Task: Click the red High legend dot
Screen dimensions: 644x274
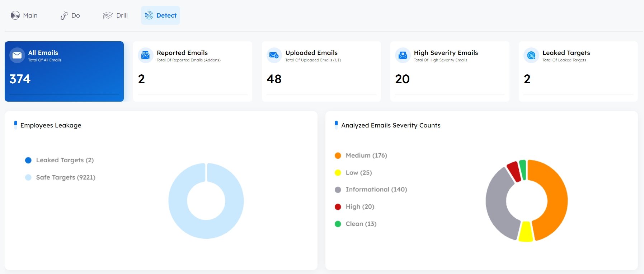Action: (338, 207)
